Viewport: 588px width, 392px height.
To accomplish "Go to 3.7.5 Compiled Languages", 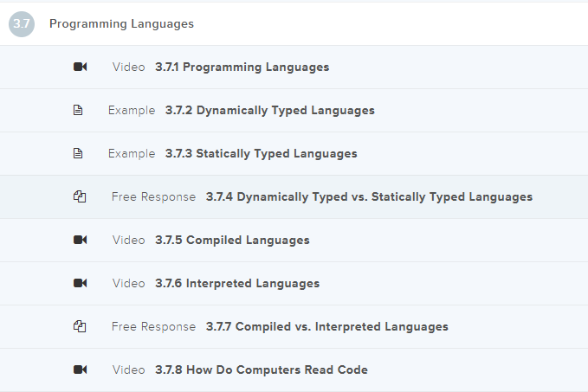I will click(232, 241).
